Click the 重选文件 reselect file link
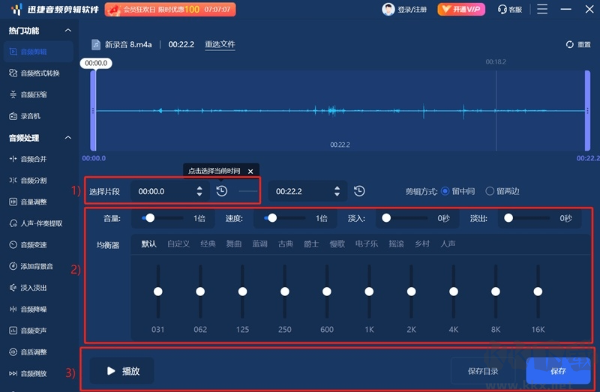 click(220, 44)
